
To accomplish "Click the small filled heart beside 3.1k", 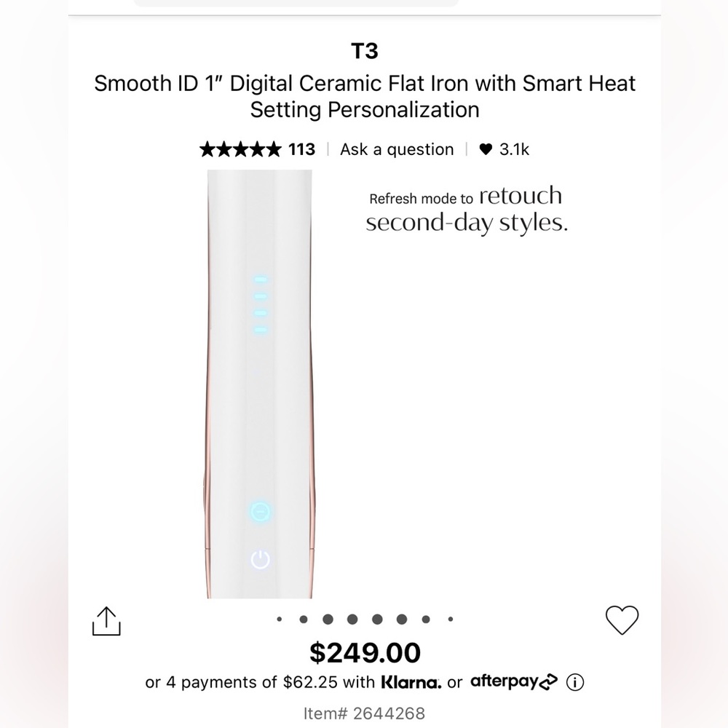I will (486, 150).
